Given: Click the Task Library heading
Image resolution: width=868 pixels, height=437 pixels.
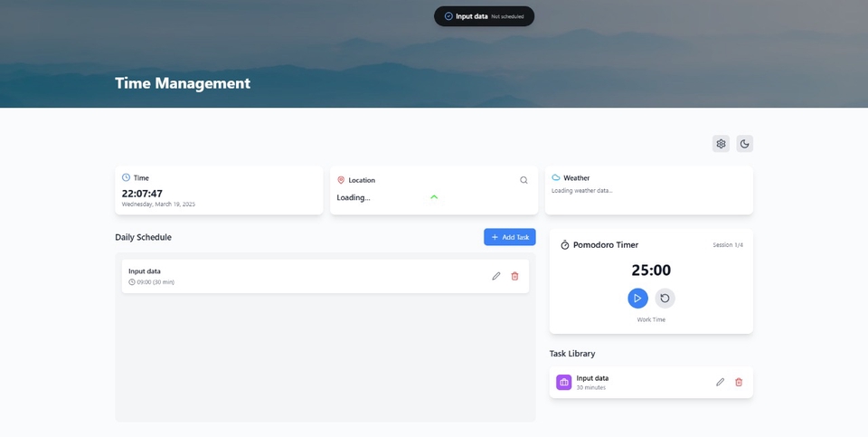Looking at the screenshot, I should click(x=572, y=354).
